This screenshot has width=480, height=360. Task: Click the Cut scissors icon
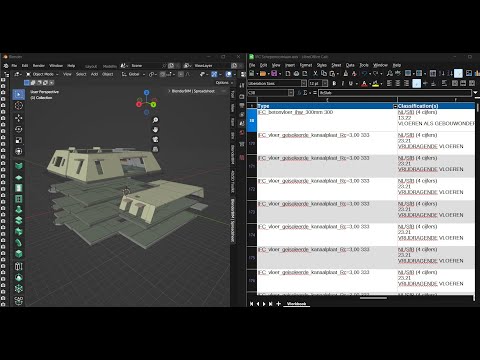[315, 73]
